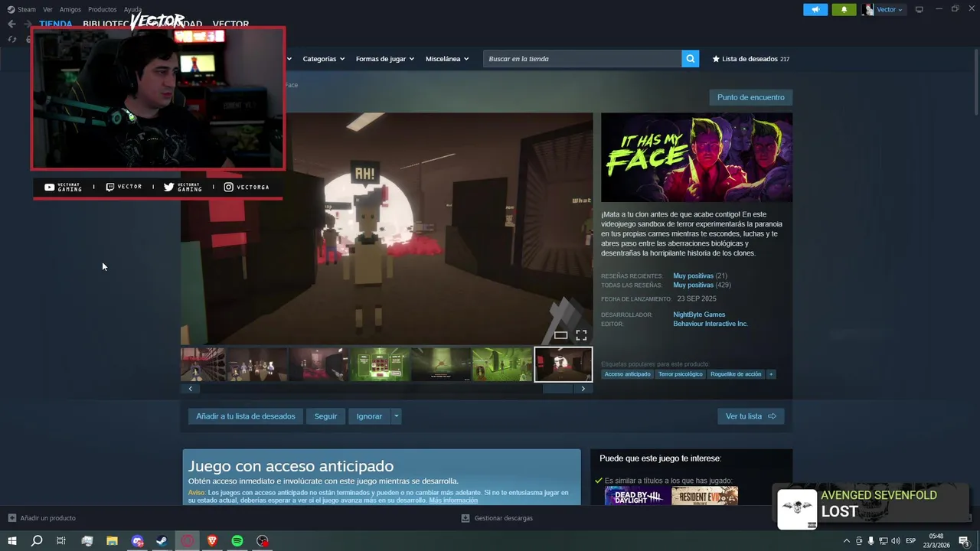Viewport: 980px width, 551px height.
Task: Open publisher Behaviour Interactive Inc. link
Action: pyautogui.click(x=710, y=324)
